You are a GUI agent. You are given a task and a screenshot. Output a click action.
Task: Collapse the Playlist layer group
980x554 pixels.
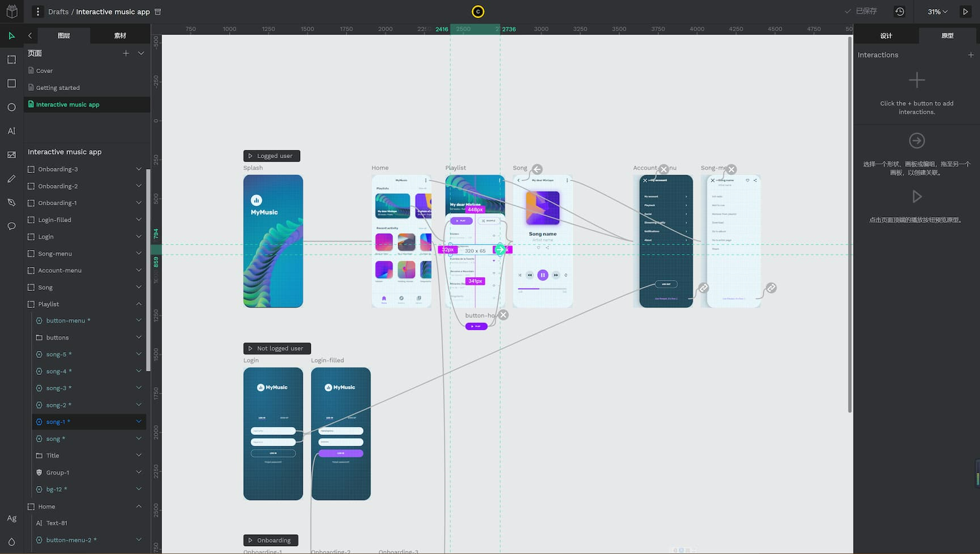139,304
